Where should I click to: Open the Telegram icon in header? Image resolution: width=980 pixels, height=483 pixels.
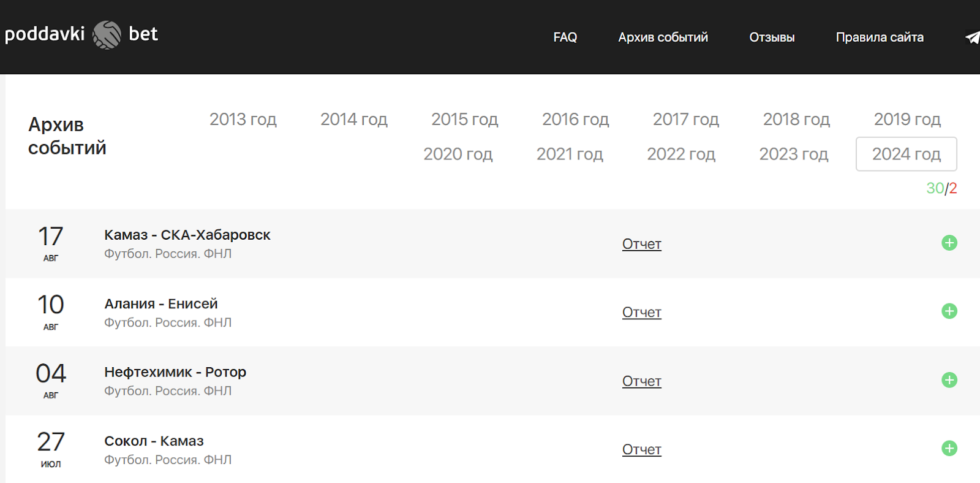pyautogui.click(x=972, y=38)
